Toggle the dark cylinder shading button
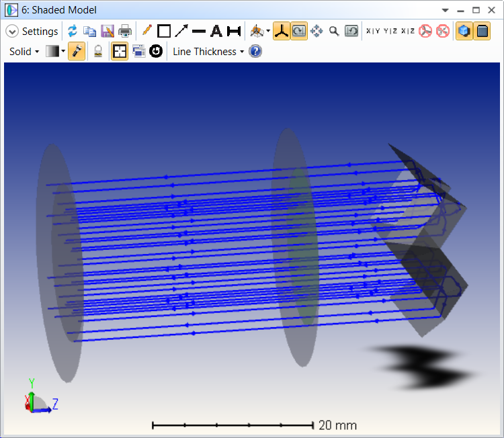This screenshot has height=438, width=504. coord(482,31)
